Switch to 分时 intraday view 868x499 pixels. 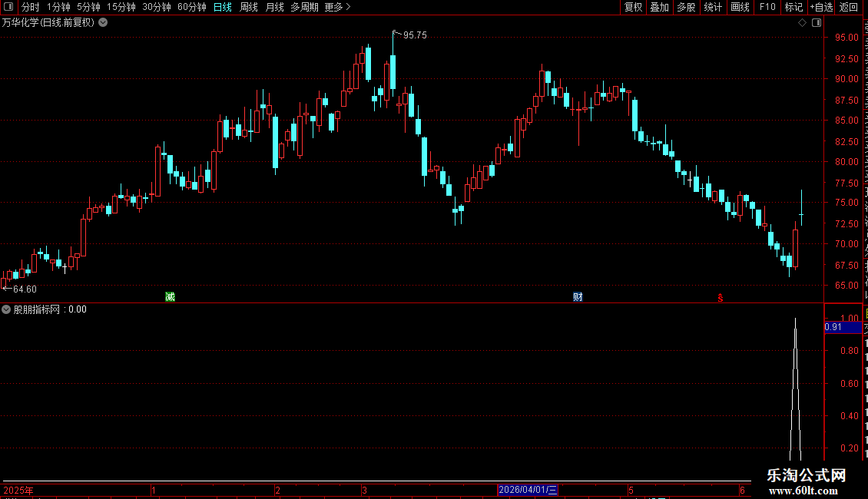pyautogui.click(x=31, y=7)
